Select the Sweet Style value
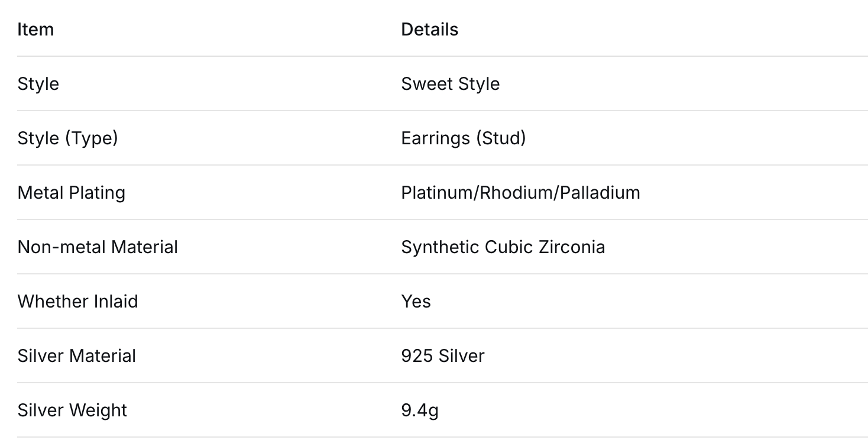The height and width of the screenshot is (440, 868). pyautogui.click(x=450, y=83)
